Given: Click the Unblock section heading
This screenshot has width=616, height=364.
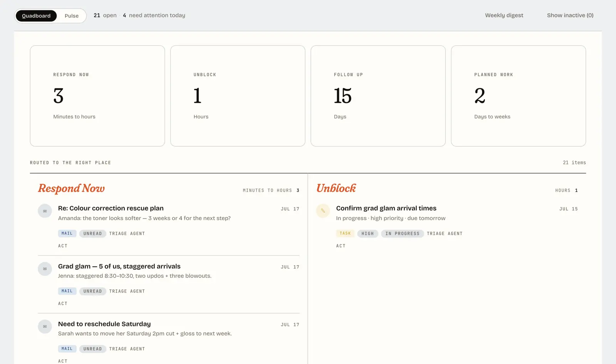Looking at the screenshot, I should [x=336, y=188].
